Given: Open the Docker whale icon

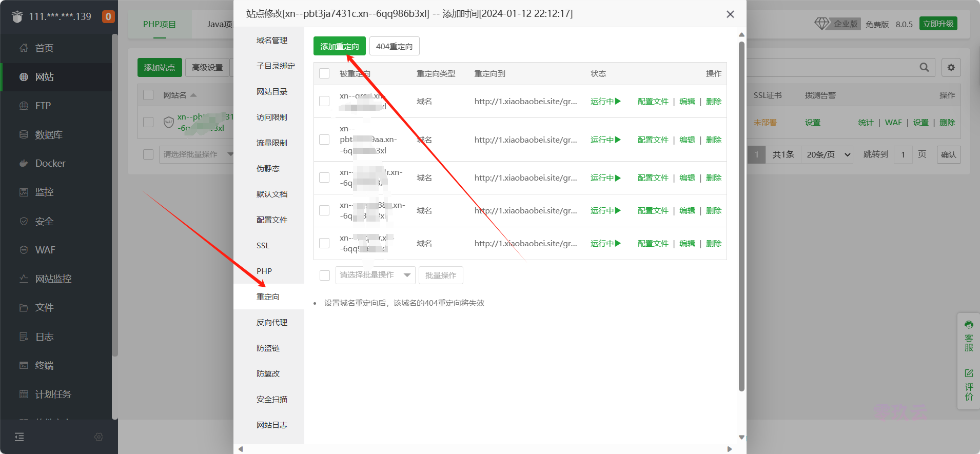Looking at the screenshot, I should tap(24, 163).
